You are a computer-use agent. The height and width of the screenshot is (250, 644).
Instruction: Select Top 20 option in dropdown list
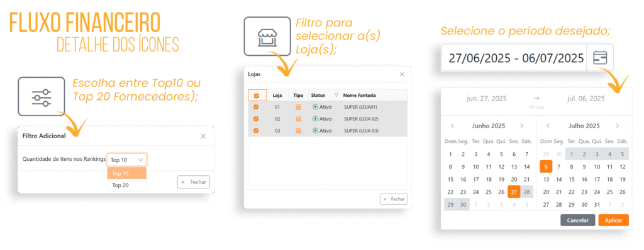tap(127, 185)
